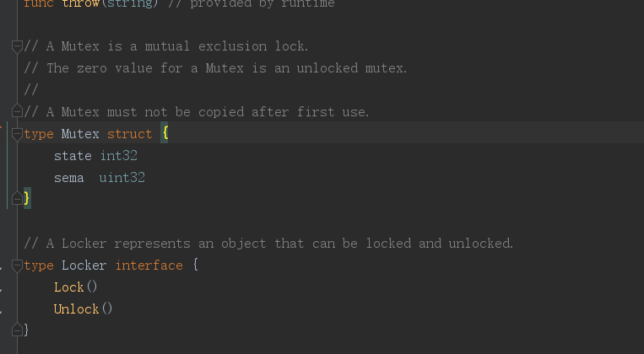Click the highlighted closing brace of Mutex struct

point(27,199)
